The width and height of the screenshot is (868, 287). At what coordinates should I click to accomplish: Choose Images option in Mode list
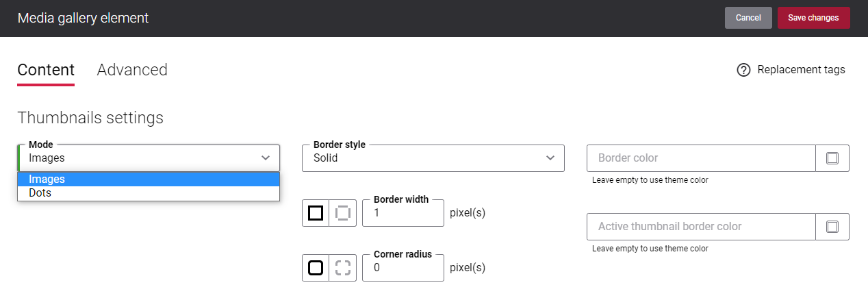point(149,179)
